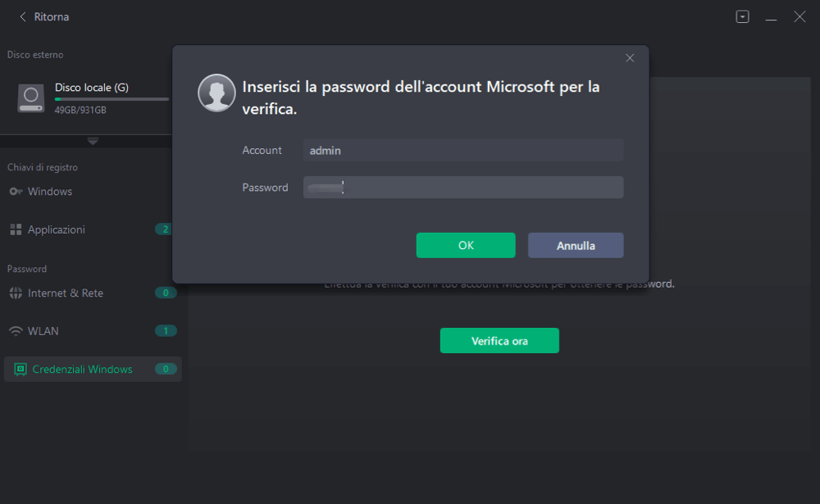Confirm the password with OK

[466, 245]
